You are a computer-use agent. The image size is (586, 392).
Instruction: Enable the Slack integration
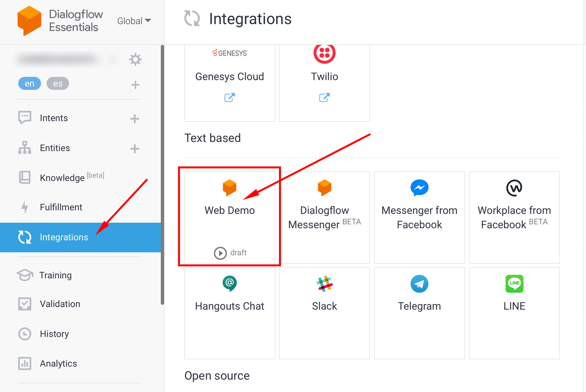[x=324, y=313]
